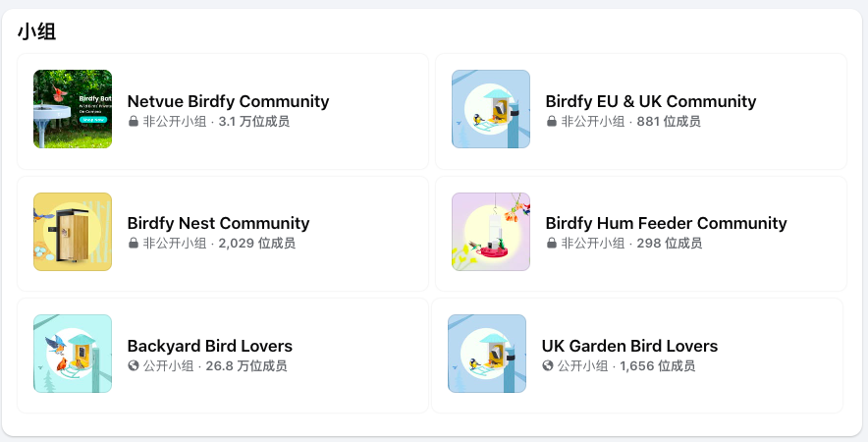Click the 小组 section heading
The image size is (868, 442).
[36, 31]
